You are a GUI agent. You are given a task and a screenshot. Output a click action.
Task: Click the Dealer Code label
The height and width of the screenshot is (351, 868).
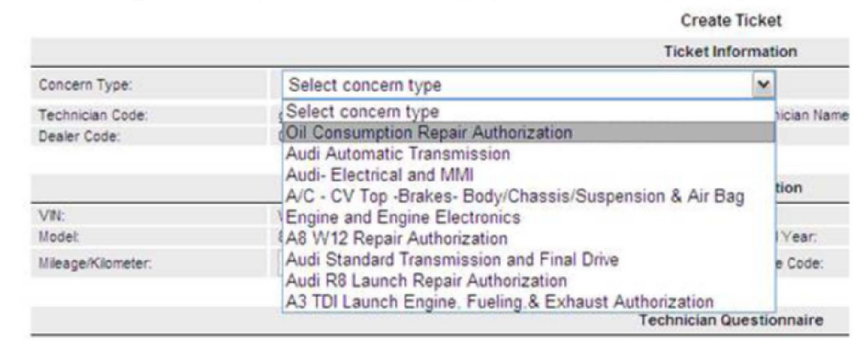[x=79, y=136]
